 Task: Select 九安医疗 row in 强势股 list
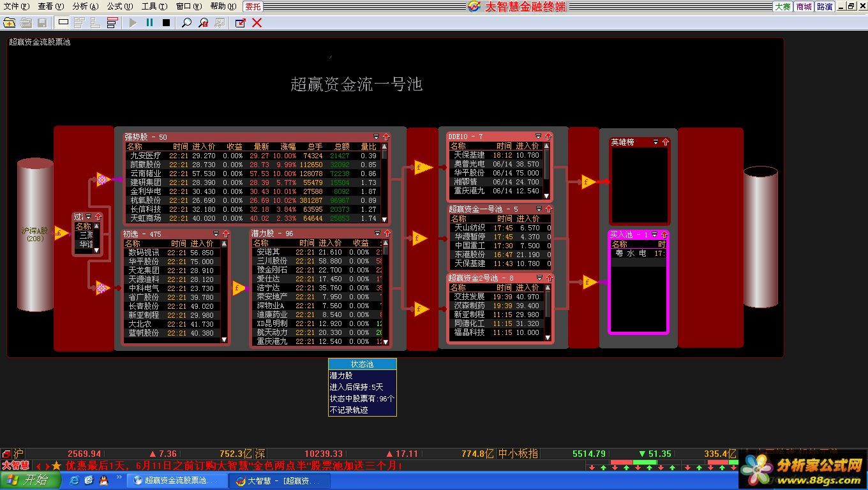coord(253,156)
